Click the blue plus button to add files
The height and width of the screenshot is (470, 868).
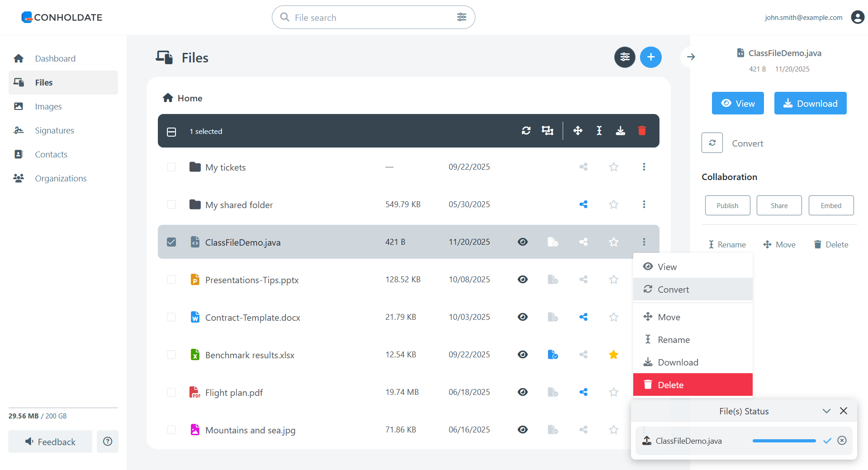651,57
